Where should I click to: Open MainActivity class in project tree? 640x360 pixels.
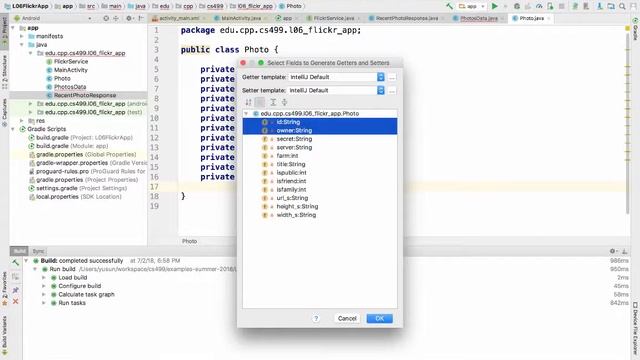coord(71,70)
